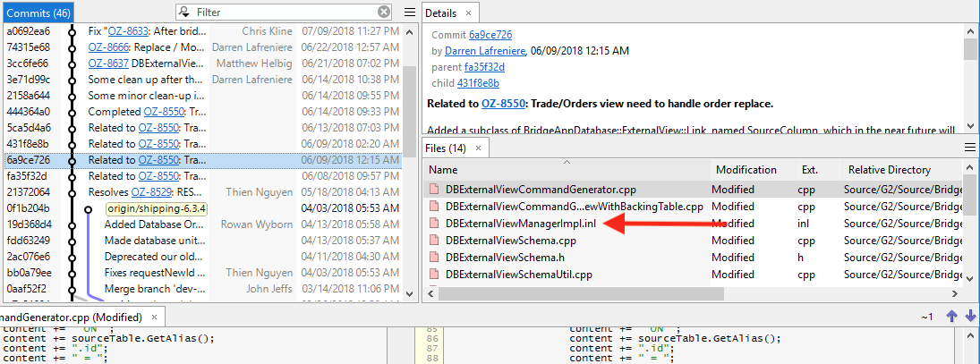The image size is (980, 364).
Task: Open OZ-8550 link in Details message
Action: (502, 104)
